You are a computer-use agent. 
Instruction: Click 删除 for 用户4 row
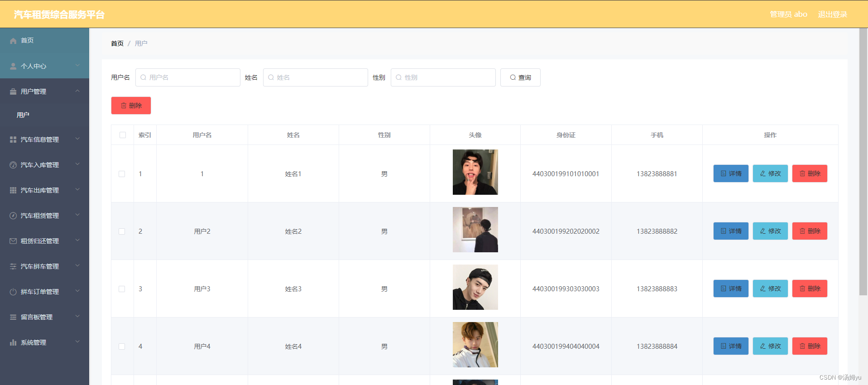tap(810, 346)
